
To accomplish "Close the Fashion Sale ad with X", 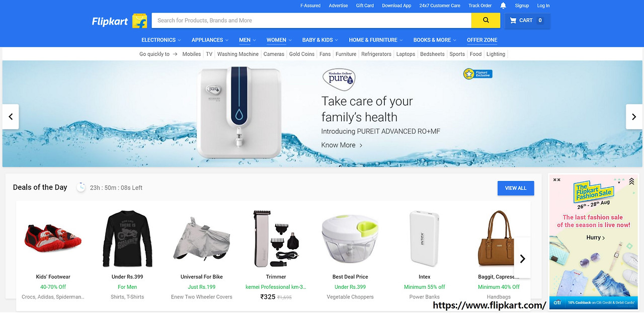I will point(556,180).
